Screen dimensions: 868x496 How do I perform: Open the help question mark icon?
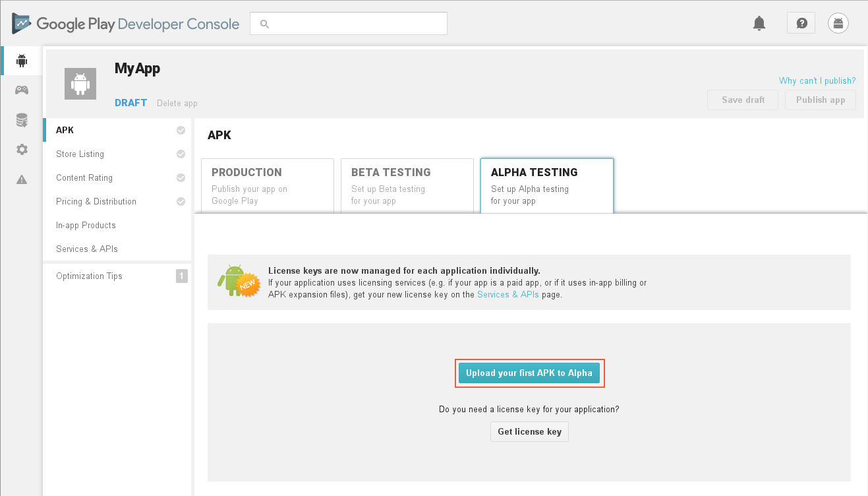point(801,24)
